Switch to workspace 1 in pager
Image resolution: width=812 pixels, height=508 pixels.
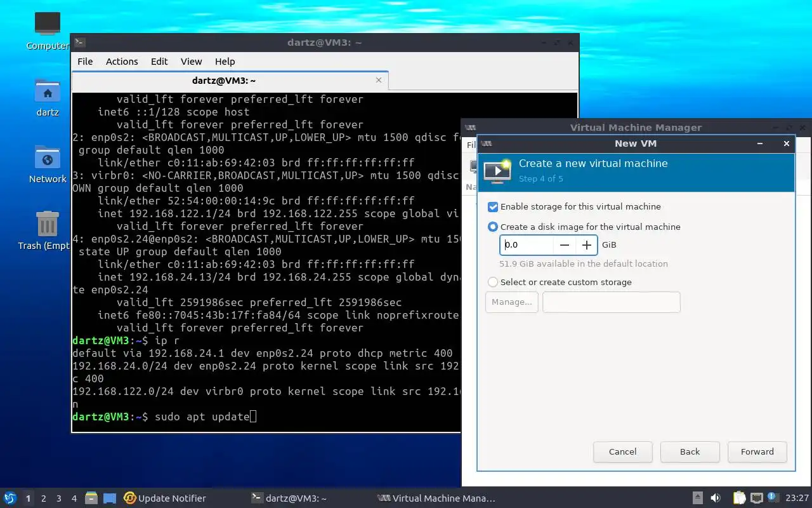(x=28, y=498)
